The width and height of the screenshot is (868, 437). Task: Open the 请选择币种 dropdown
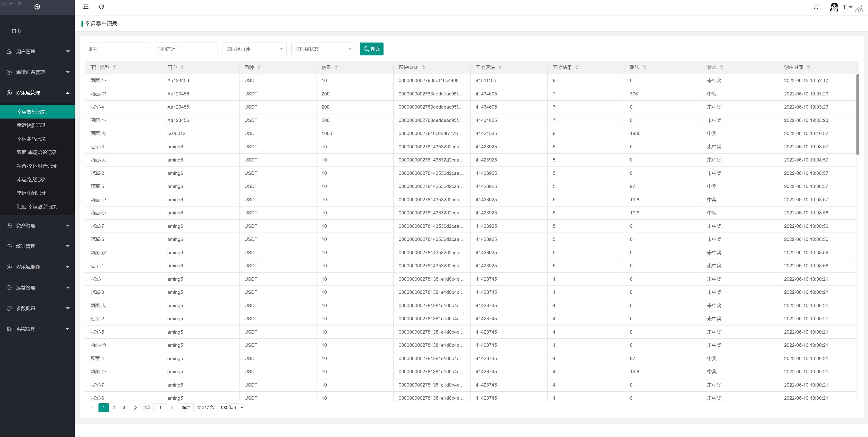click(x=254, y=49)
